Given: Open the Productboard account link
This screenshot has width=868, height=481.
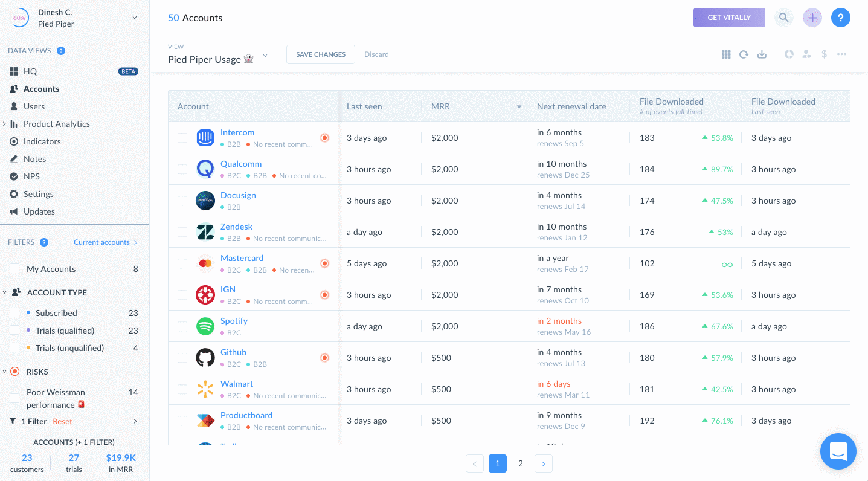Looking at the screenshot, I should point(246,415).
